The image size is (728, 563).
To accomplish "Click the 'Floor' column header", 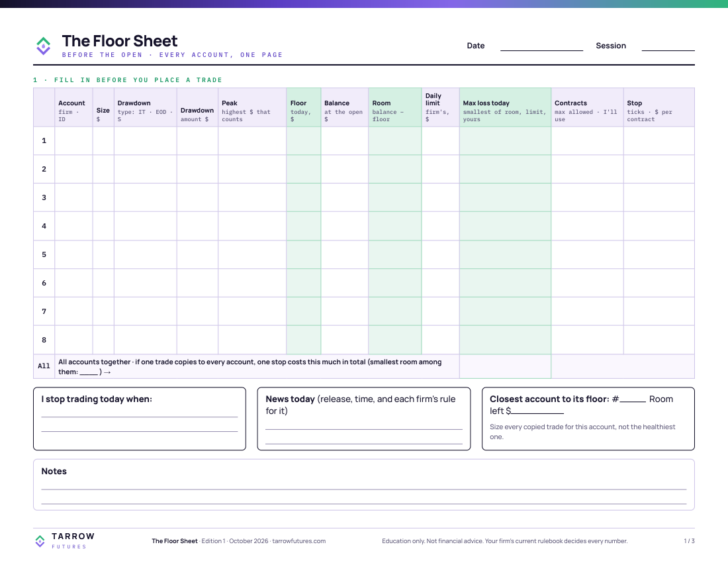I will (x=304, y=107).
